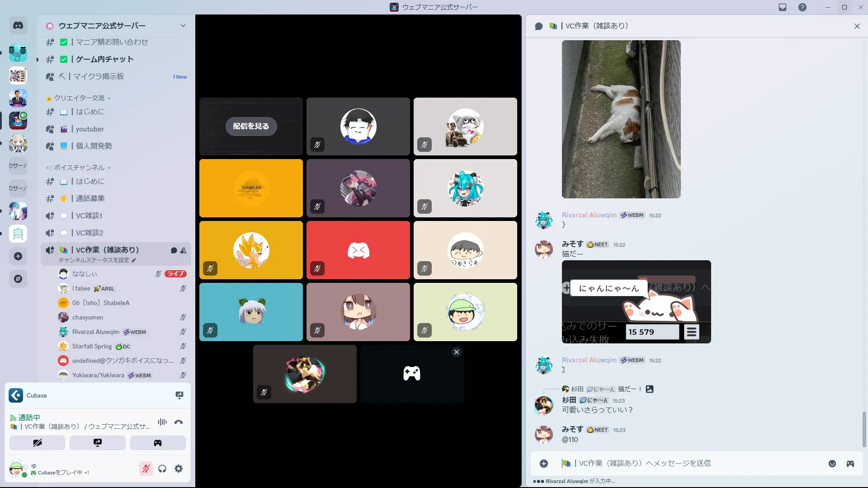Open the emoji picker in message bar
The width and height of the screenshot is (868, 488).
[x=832, y=464]
